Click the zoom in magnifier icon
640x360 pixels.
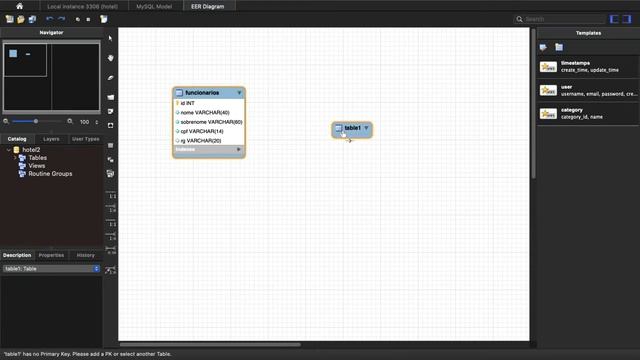click(x=70, y=121)
